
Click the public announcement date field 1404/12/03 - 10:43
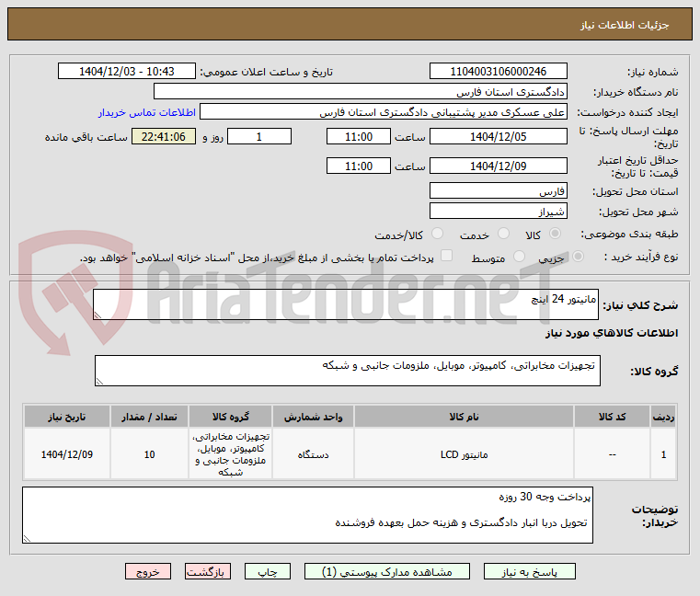127,71
